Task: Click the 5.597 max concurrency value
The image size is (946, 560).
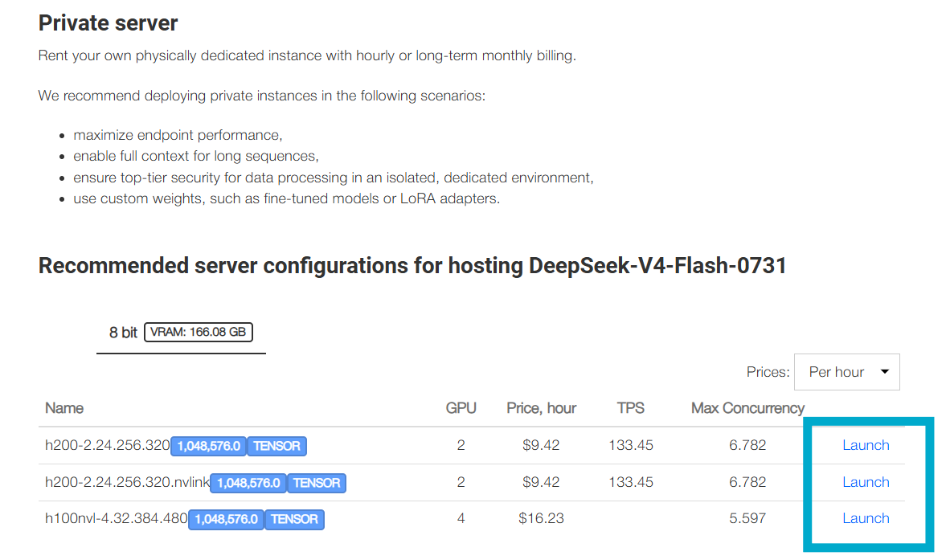Action: [x=747, y=518]
